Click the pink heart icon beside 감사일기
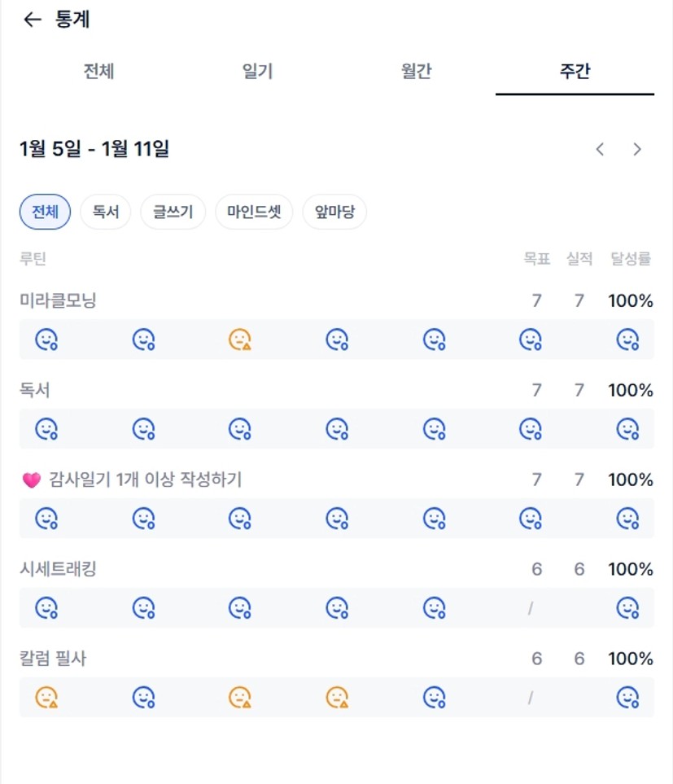 point(31,480)
